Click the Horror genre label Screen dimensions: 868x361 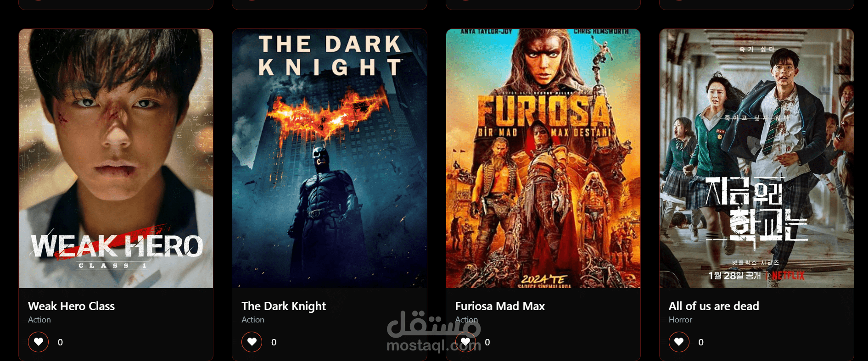pos(680,320)
